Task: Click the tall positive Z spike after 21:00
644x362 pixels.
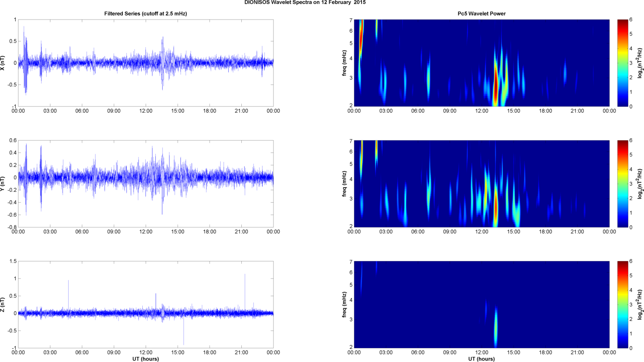Action: pyautogui.click(x=245, y=292)
